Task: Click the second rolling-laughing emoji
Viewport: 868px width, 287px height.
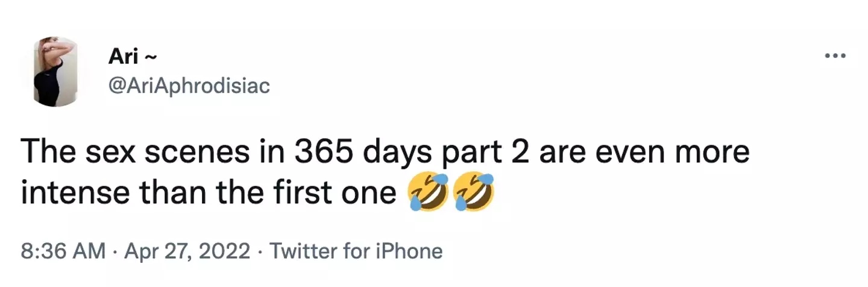Action: pos(474,192)
